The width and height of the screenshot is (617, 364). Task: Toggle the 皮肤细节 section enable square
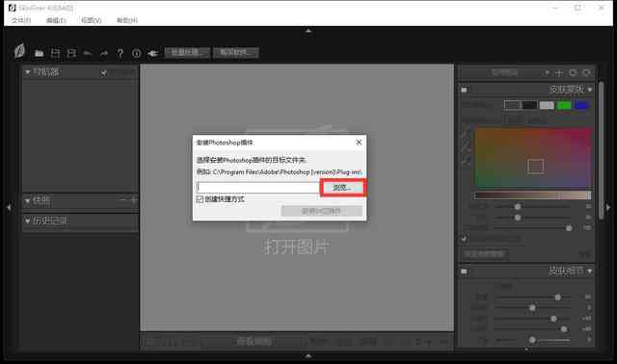pyautogui.click(x=464, y=272)
